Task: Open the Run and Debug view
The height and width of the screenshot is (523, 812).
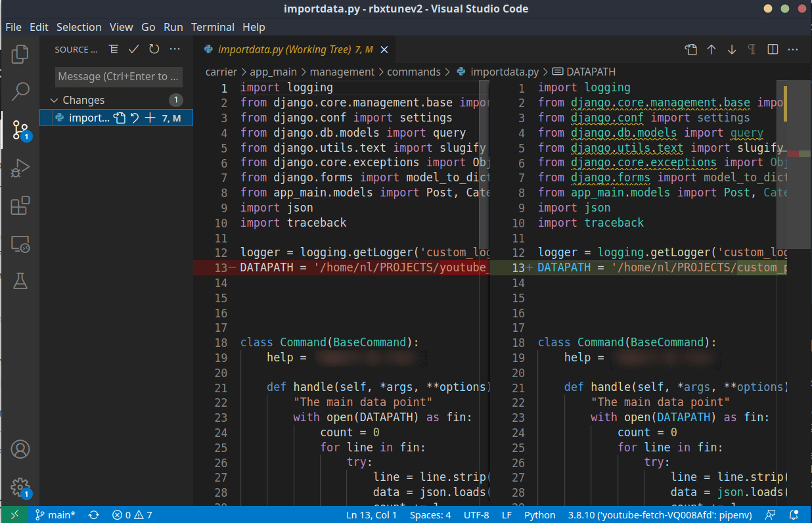Action: [20, 168]
